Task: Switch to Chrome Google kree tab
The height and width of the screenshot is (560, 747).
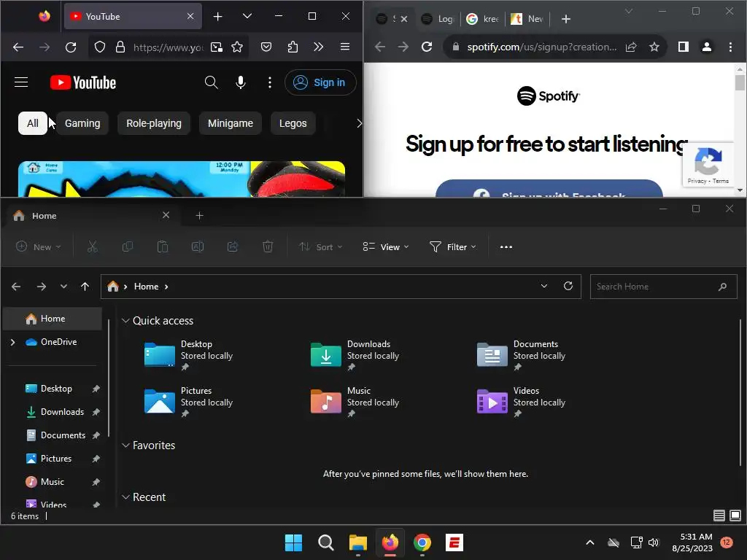Action: (x=483, y=18)
